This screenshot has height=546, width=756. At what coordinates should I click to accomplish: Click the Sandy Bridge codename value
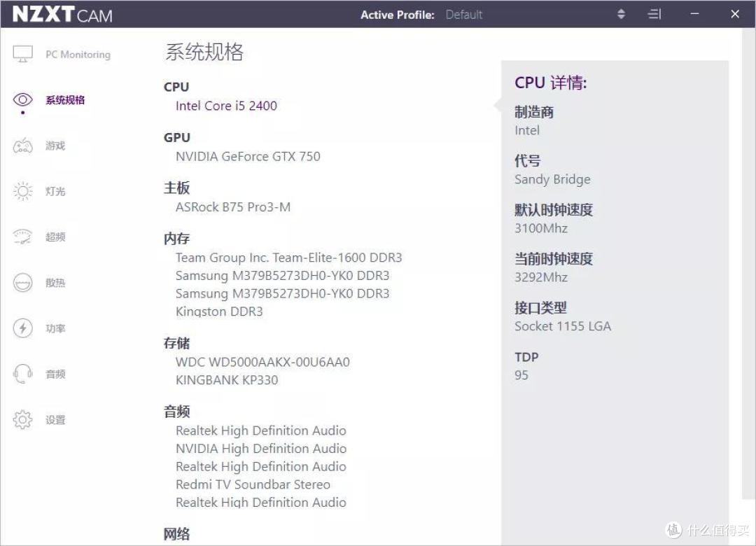pyautogui.click(x=552, y=179)
